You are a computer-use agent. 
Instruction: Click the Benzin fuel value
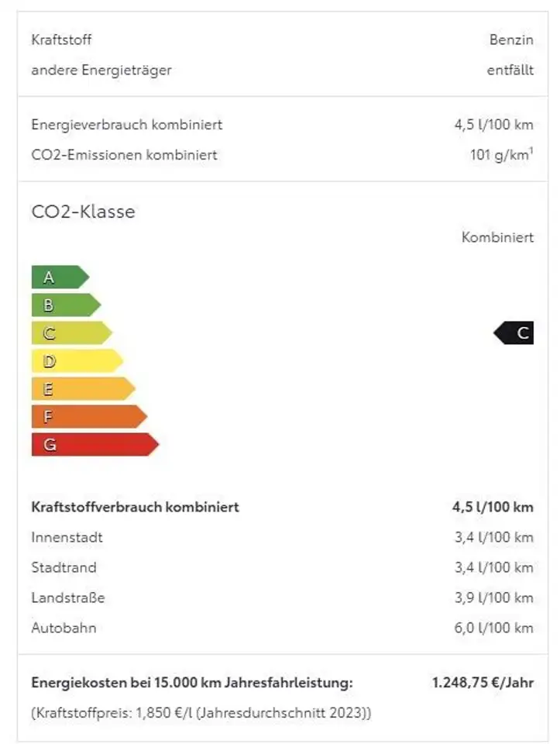tap(511, 40)
